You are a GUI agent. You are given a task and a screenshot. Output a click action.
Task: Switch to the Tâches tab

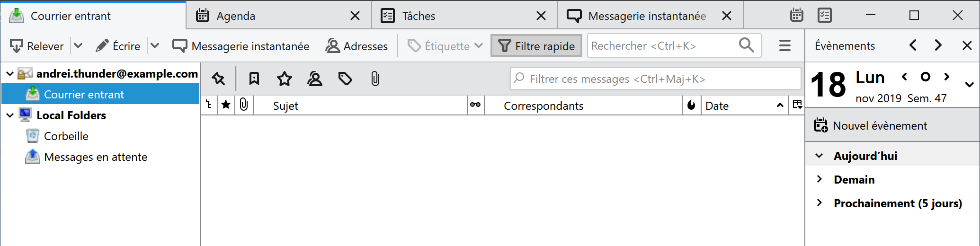(419, 16)
